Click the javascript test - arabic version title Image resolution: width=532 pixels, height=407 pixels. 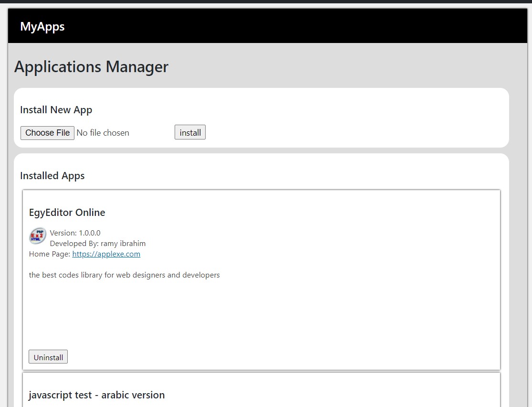coord(96,395)
